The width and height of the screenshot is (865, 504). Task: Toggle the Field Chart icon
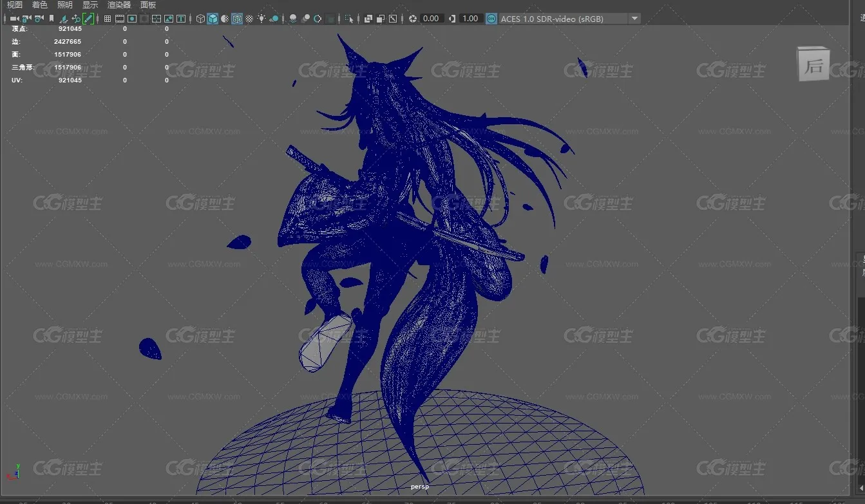pos(157,19)
